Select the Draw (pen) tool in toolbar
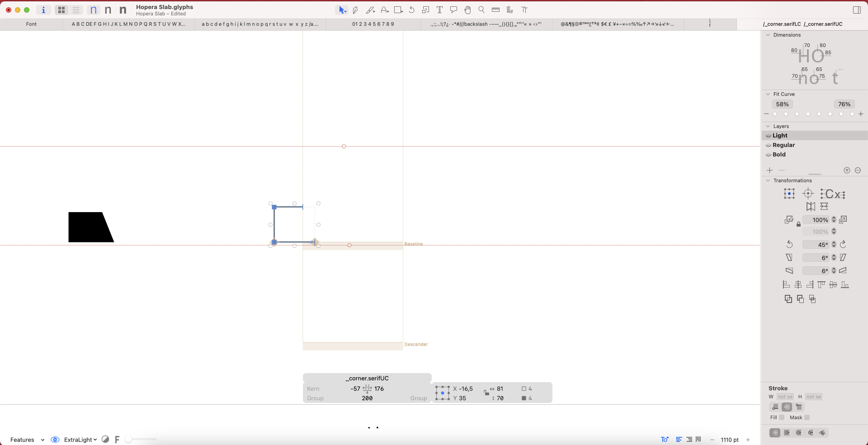Image resolution: width=868 pixels, height=445 pixels. point(356,10)
